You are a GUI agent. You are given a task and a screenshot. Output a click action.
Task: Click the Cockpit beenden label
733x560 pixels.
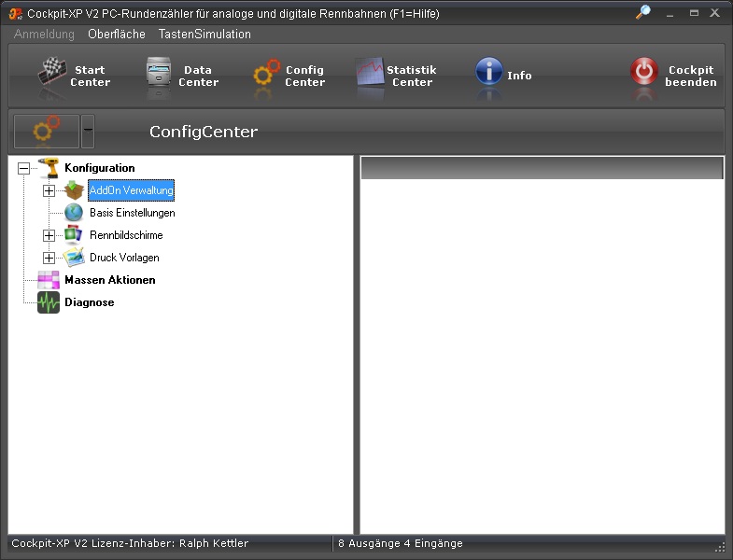tap(690, 76)
